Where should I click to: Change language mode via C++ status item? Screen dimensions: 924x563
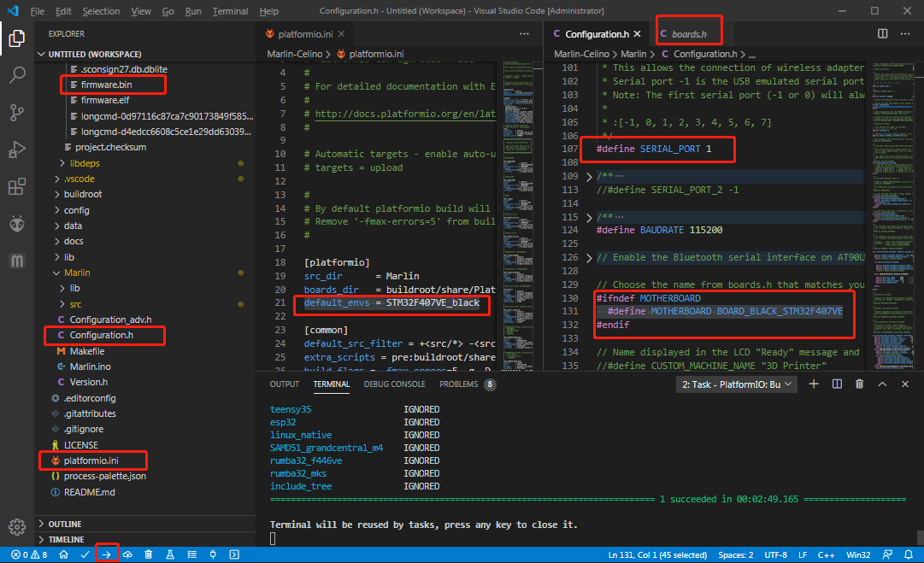coord(826,554)
